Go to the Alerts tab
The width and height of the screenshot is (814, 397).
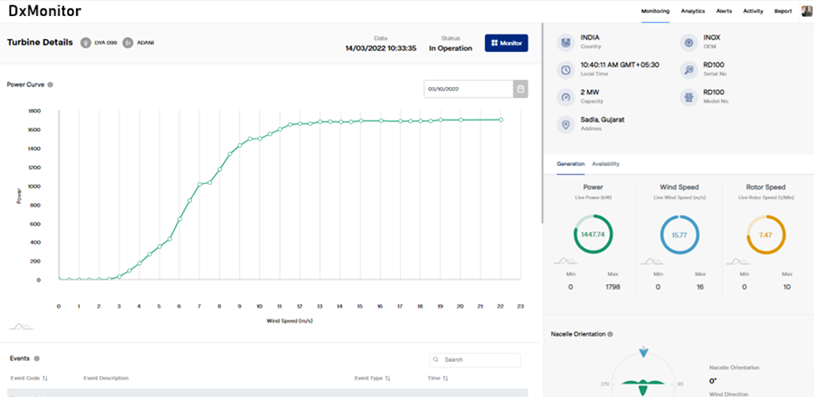724,11
